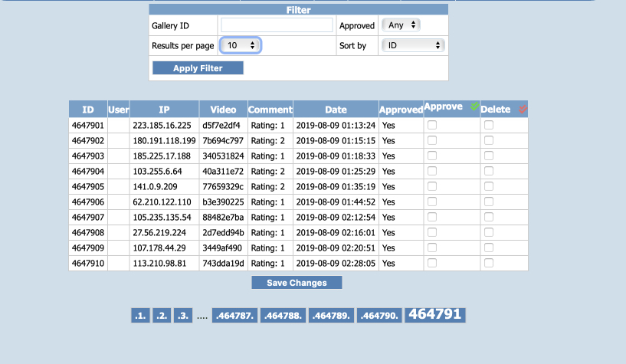Tick Delete checkbox for comment 4647901
626x364 pixels.
tap(489, 125)
